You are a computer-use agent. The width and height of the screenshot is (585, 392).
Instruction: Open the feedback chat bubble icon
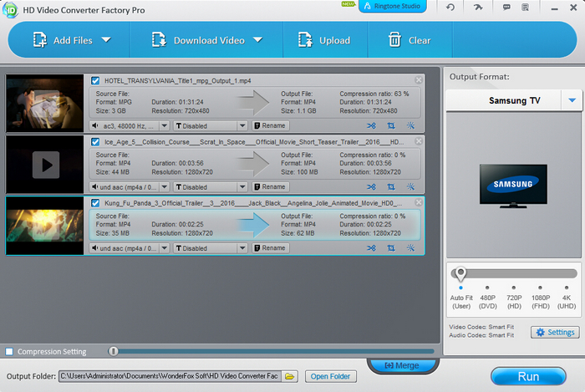(506, 7)
